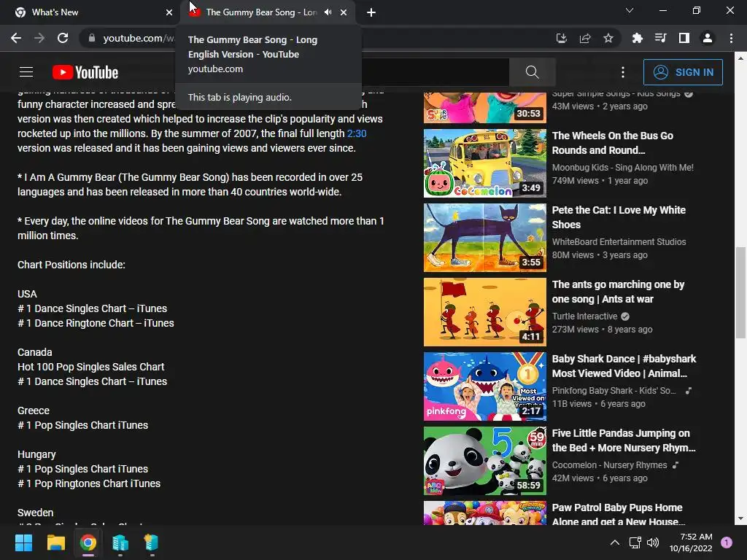This screenshot has height=560, width=747.
Task: Open the Extensions puzzle icon
Action: (637, 38)
